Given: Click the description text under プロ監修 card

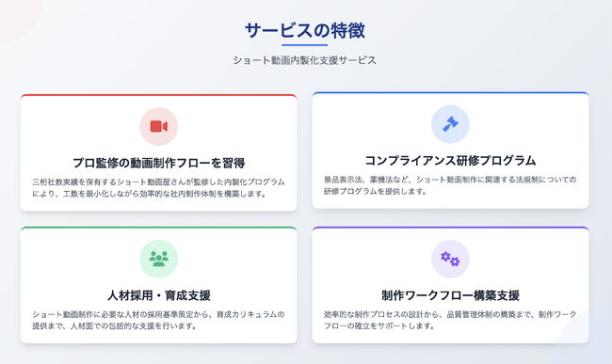Looking at the screenshot, I should pyautogui.click(x=159, y=188).
